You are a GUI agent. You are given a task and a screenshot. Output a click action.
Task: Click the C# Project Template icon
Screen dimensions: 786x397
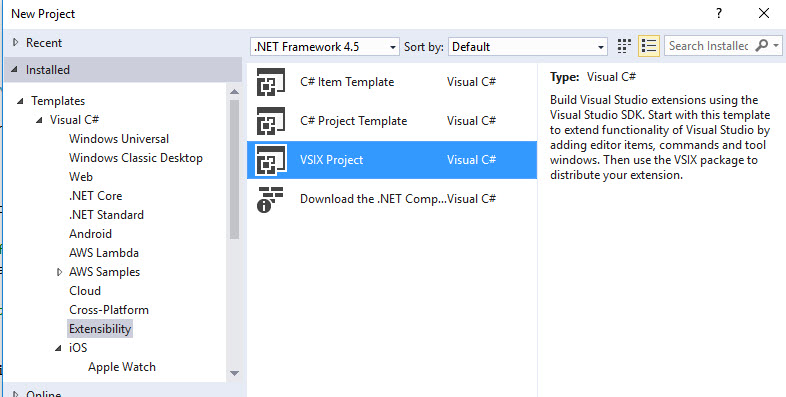tap(271, 121)
